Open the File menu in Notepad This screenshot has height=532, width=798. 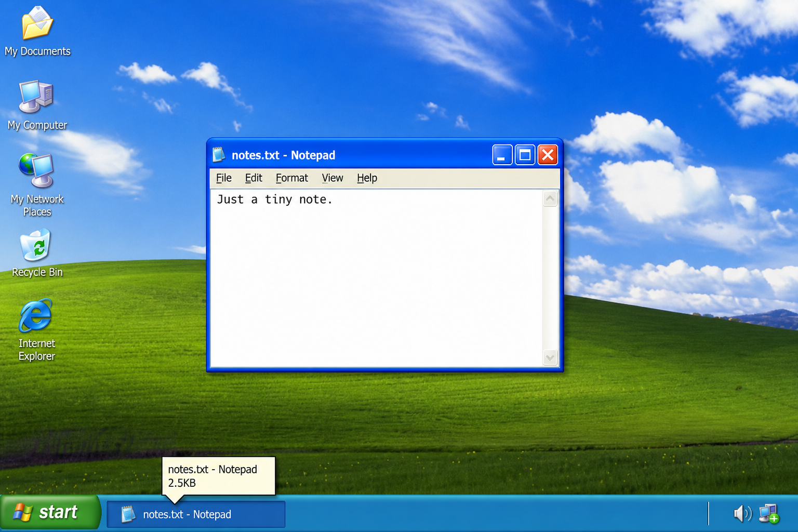224,178
